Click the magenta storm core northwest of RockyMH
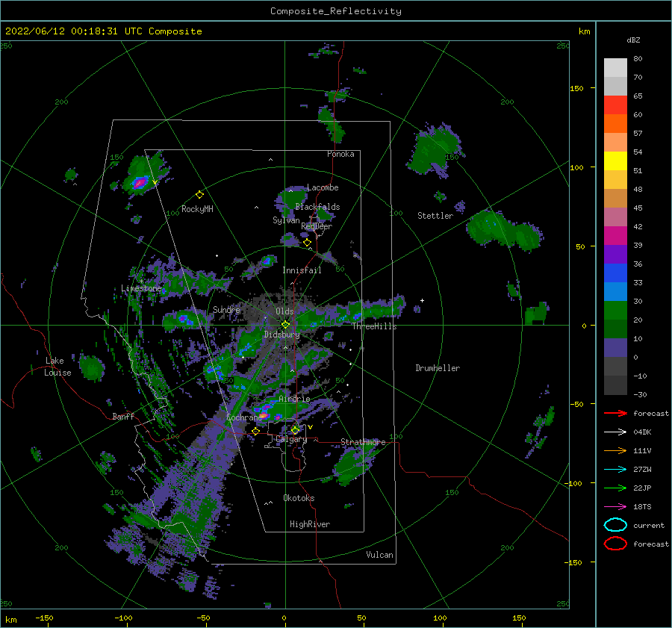Image resolution: width=672 pixels, height=628 pixels. [x=140, y=183]
